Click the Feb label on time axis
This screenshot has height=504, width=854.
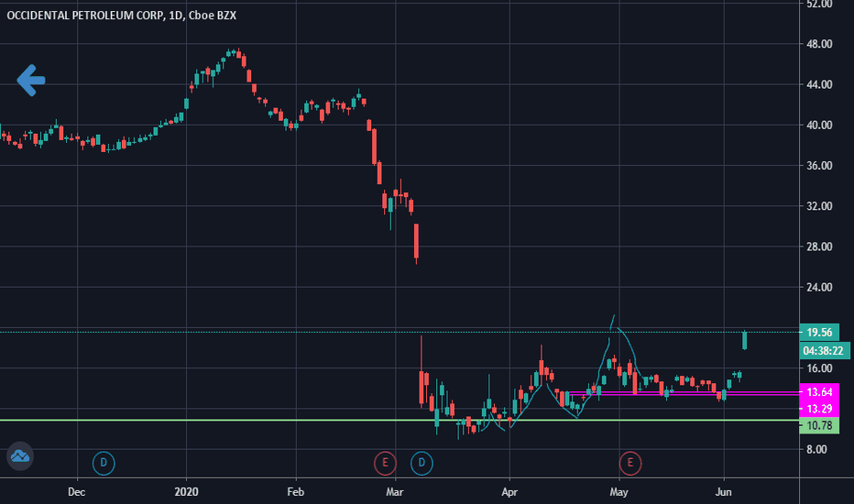(296, 492)
